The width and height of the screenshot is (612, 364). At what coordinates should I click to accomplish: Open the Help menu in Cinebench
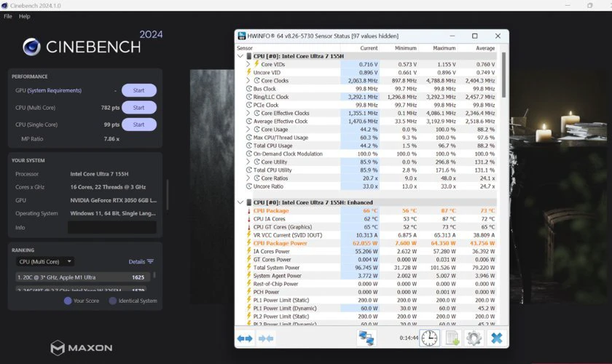click(24, 17)
